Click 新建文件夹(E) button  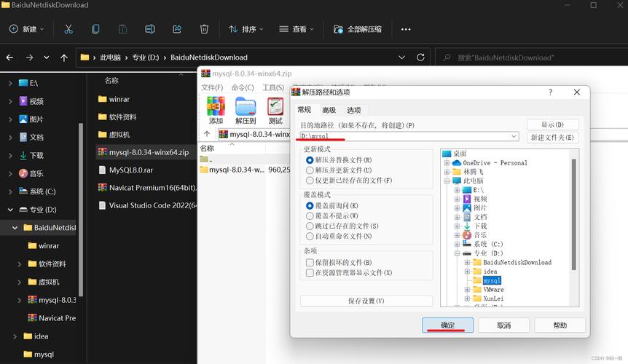[x=552, y=137]
